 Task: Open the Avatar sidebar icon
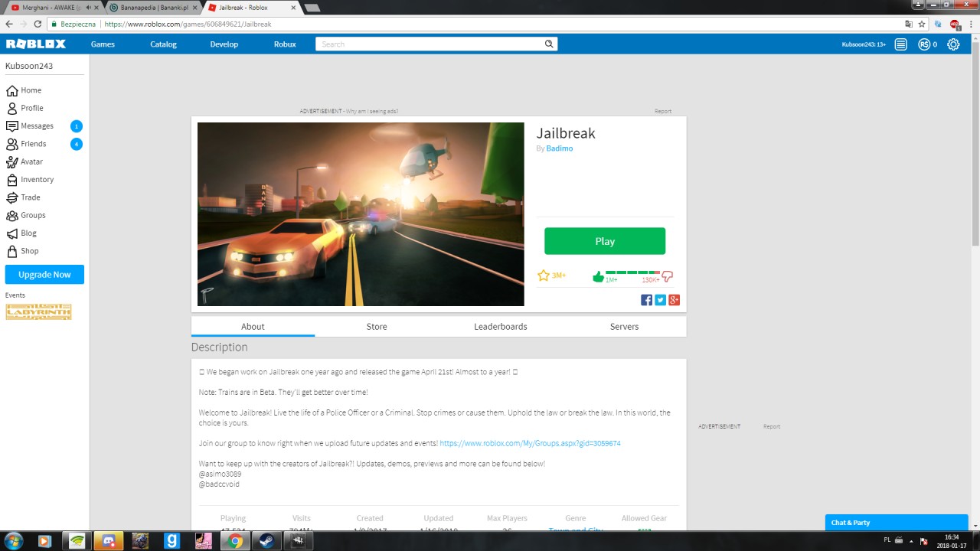pos(11,161)
